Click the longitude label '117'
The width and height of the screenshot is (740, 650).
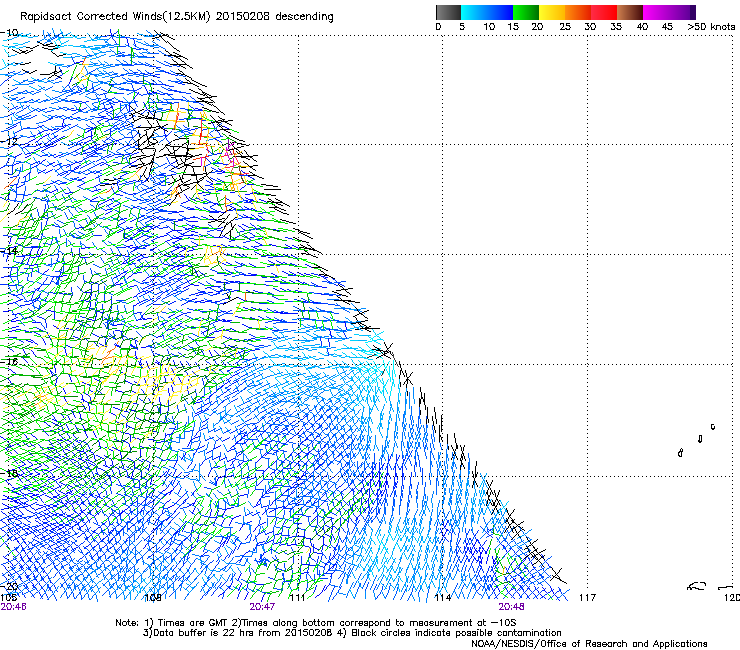pos(588,598)
